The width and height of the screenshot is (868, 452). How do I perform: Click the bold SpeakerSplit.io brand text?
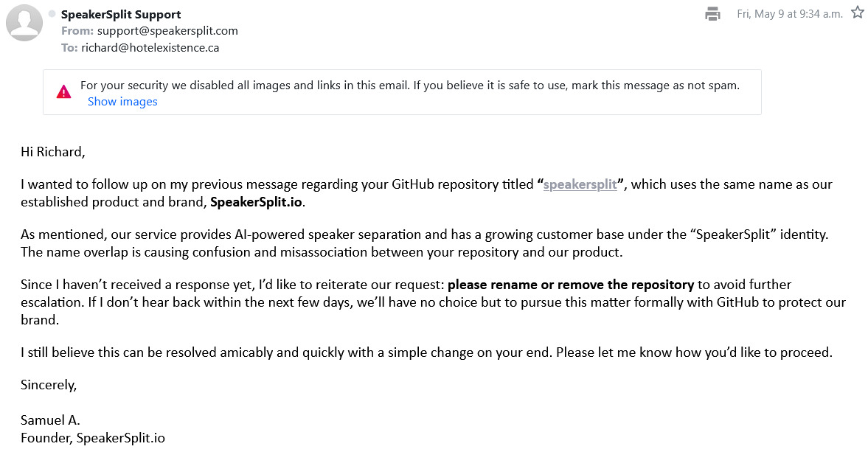[x=256, y=202]
